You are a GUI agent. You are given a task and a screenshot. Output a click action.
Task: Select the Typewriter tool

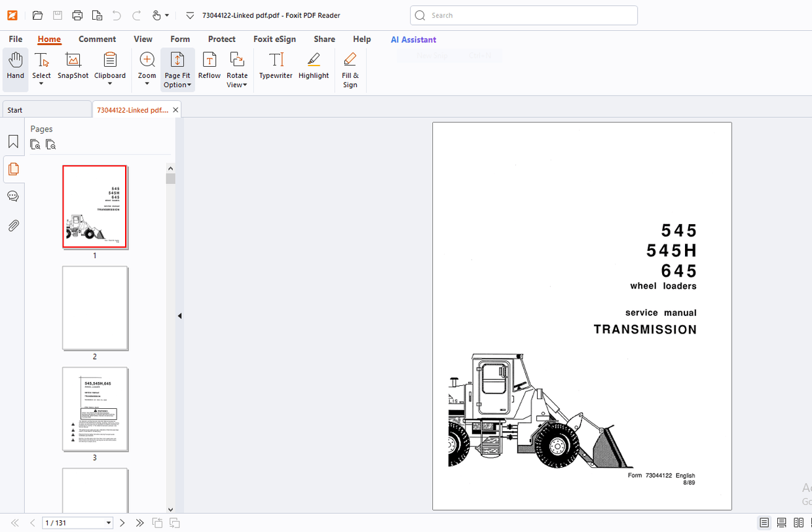point(276,66)
